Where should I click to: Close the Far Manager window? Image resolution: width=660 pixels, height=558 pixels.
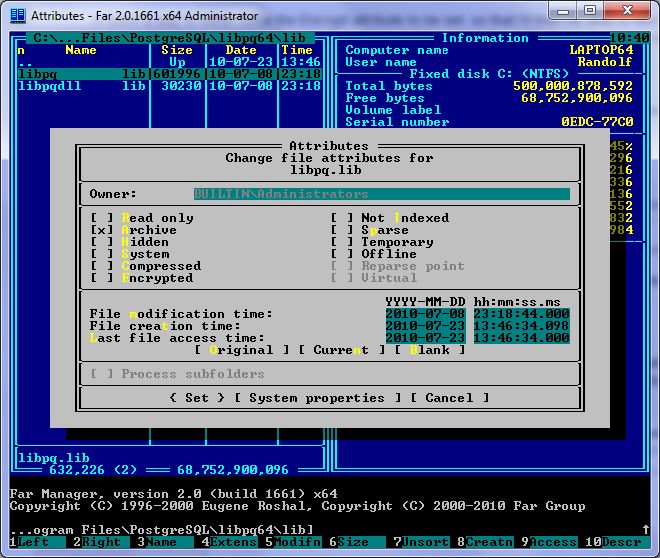tap(627, 11)
